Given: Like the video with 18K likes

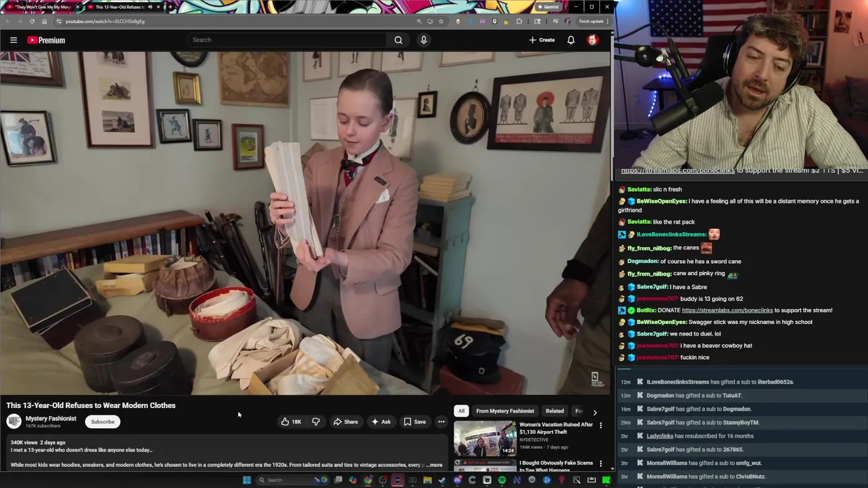Looking at the screenshot, I should pos(292,422).
